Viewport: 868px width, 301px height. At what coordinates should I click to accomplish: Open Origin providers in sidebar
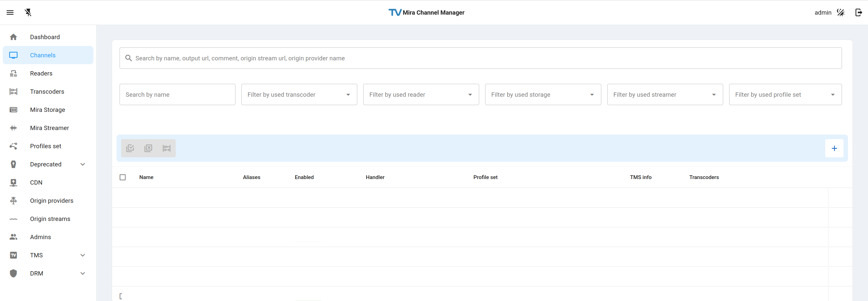click(x=52, y=201)
